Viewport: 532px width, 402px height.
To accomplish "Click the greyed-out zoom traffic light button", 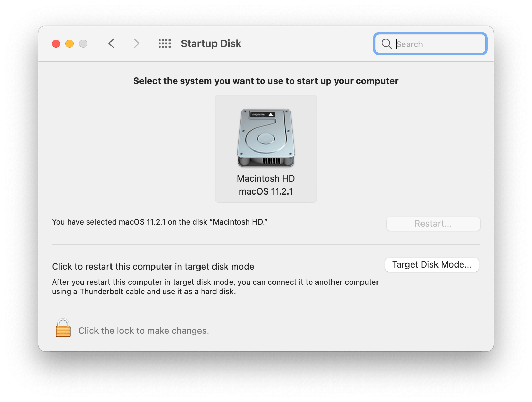I will (x=83, y=43).
